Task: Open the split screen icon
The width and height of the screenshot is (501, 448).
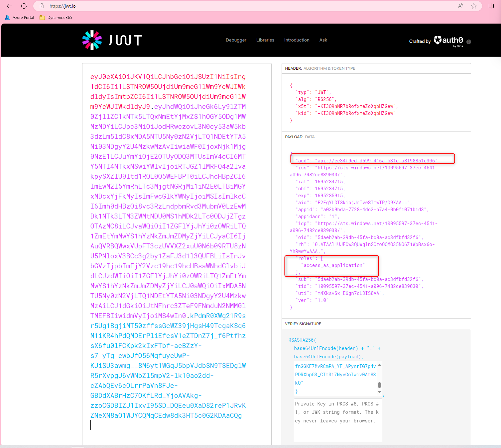Action: 491,6
